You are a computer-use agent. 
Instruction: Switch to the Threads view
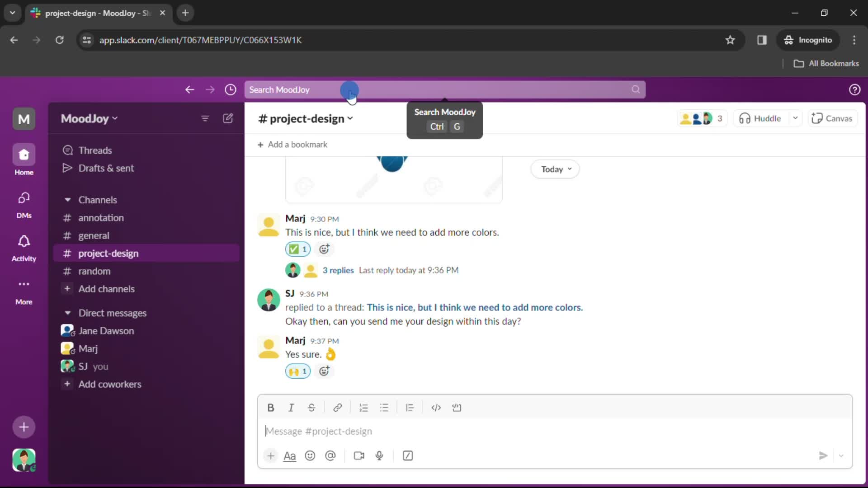[x=95, y=150]
